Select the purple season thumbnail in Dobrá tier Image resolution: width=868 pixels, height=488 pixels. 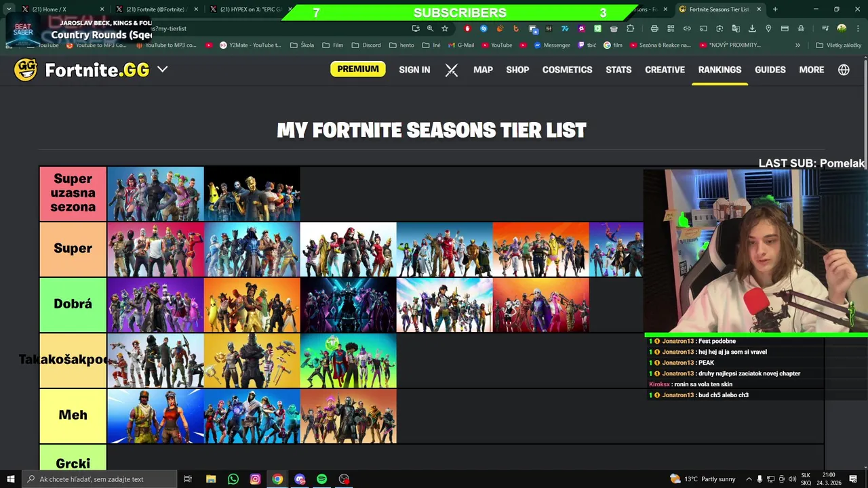pos(155,305)
